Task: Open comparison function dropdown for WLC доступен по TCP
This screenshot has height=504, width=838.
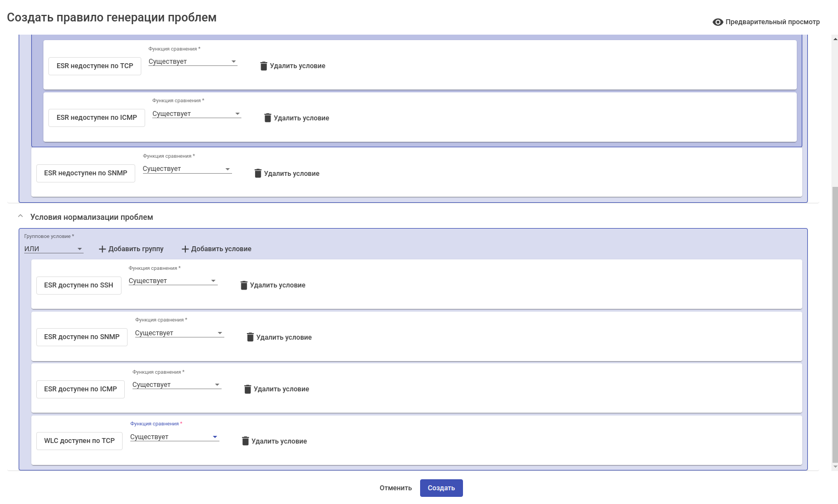Action: [174, 437]
